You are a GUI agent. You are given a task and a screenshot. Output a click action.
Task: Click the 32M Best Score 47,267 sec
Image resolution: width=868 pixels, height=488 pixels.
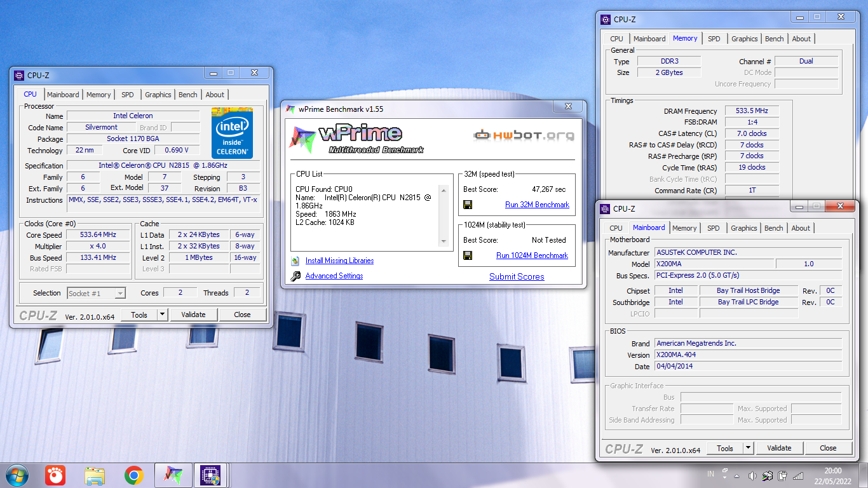coord(548,189)
